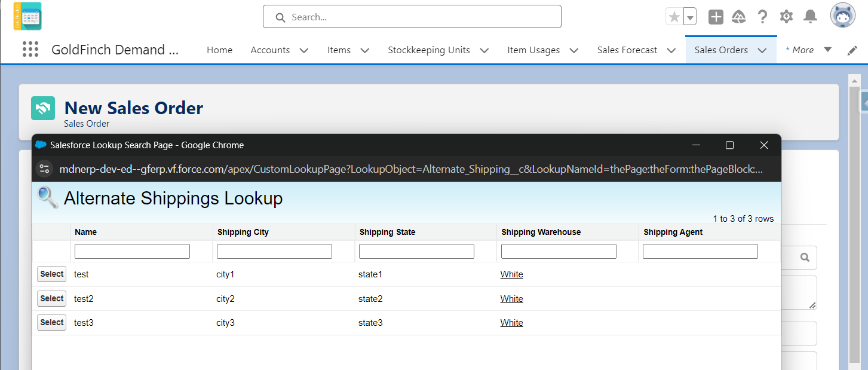Click the GoldFinch Demand app name

tap(115, 50)
